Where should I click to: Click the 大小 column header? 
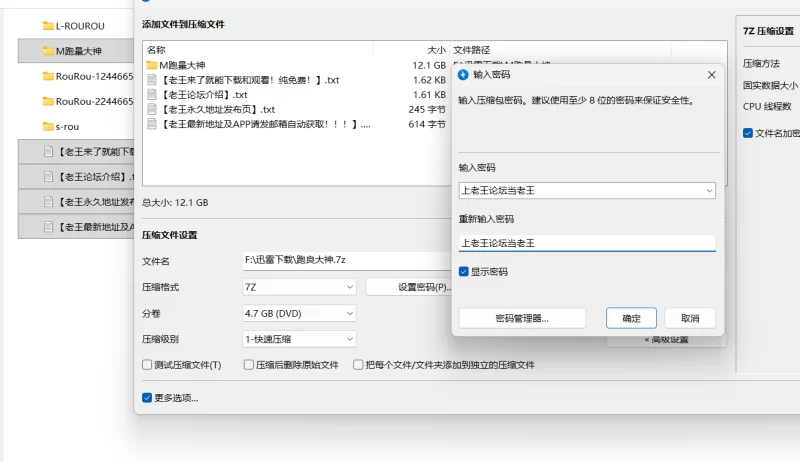tap(436, 48)
